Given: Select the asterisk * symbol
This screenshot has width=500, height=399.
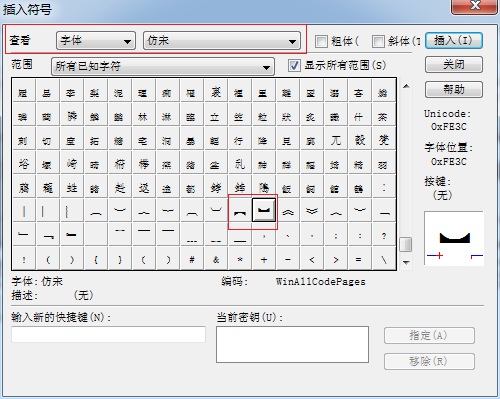Looking at the screenshot, I should (x=240, y=259).
